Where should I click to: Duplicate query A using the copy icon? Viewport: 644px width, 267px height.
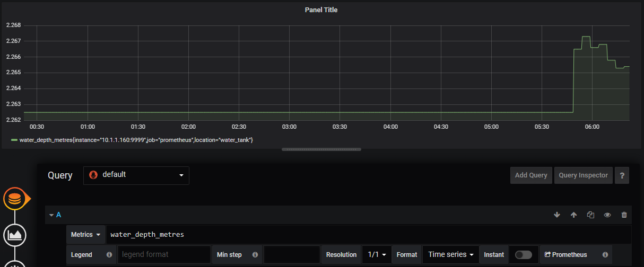click(x=590, y=215)
